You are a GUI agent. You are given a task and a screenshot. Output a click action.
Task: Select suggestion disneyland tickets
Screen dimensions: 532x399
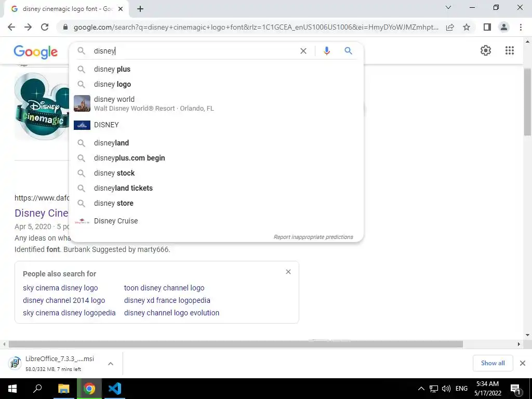[217, 188]
